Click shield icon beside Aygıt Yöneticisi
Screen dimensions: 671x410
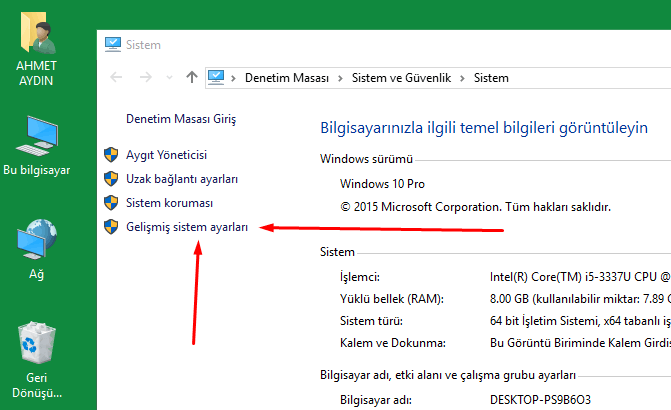click(111, 155)
